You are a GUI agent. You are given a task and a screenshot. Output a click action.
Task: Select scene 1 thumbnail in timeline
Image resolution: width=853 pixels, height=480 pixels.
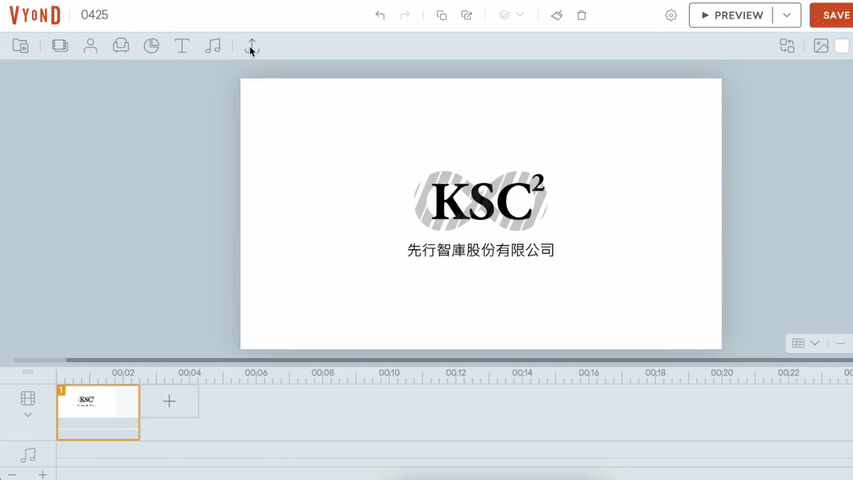98,412
